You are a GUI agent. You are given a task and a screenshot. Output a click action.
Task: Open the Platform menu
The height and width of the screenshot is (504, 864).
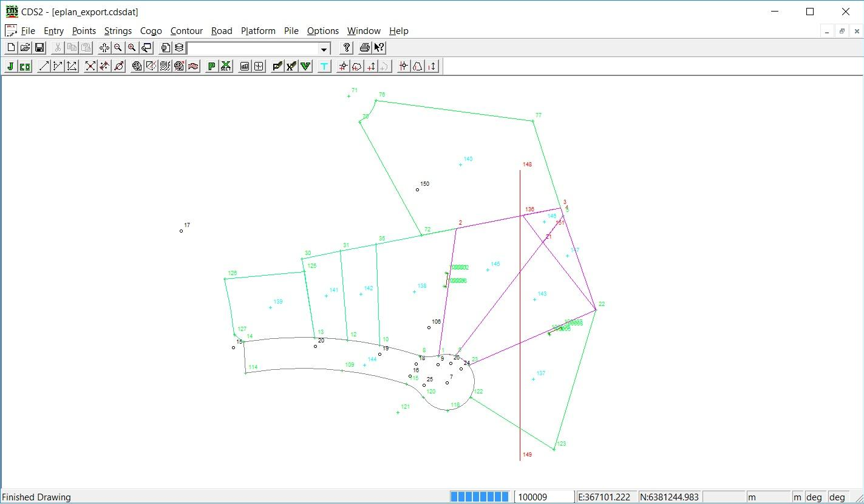(258, 31)
